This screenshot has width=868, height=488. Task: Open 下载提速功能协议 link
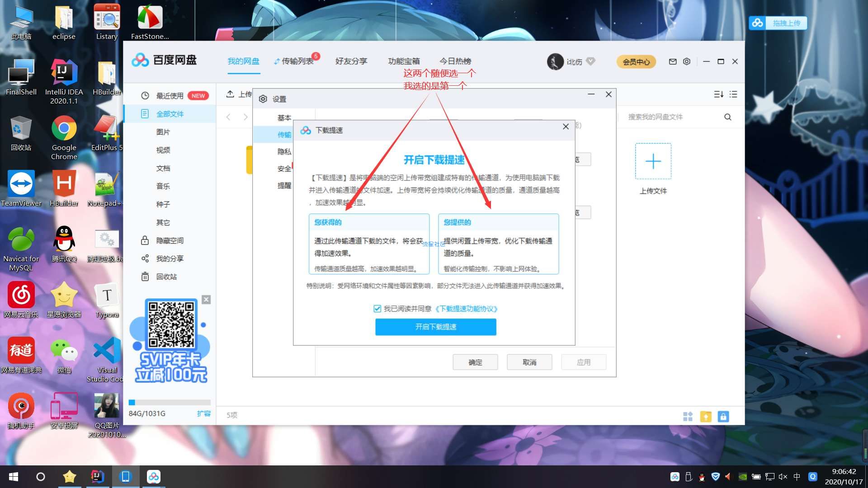[466, 309]
